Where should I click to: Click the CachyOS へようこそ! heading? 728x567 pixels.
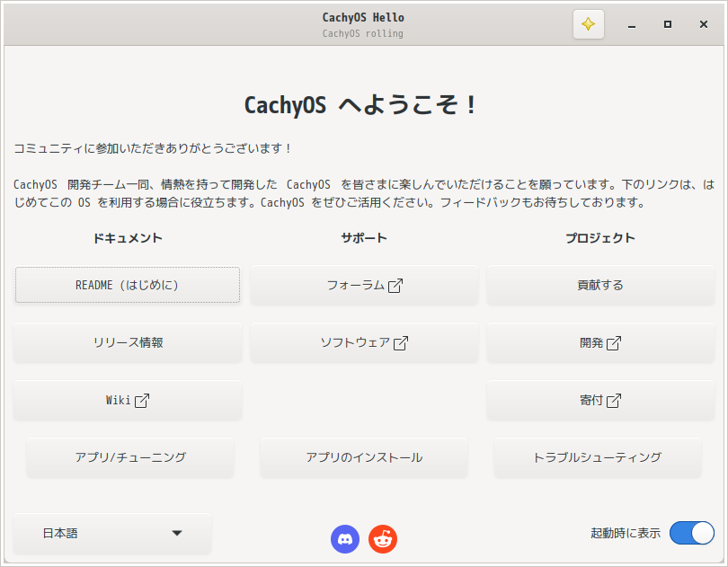(x=360, y=104)
